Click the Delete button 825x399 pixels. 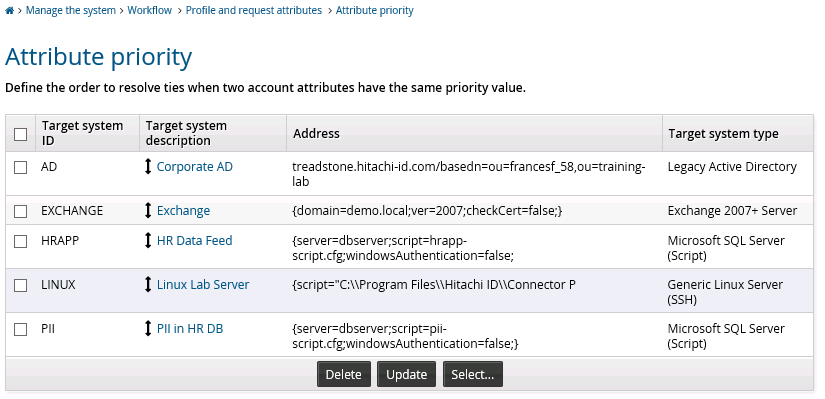pos(344,374)
